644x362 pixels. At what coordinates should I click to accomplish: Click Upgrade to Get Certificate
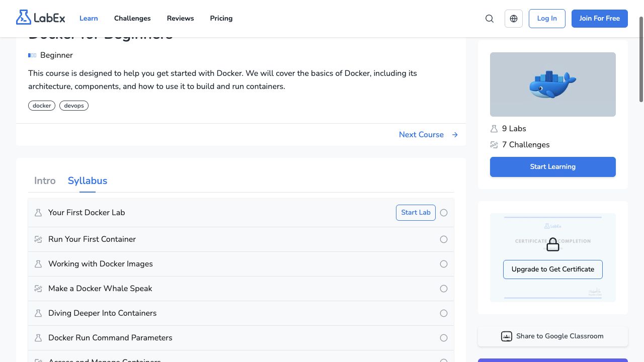pos(553,269)
